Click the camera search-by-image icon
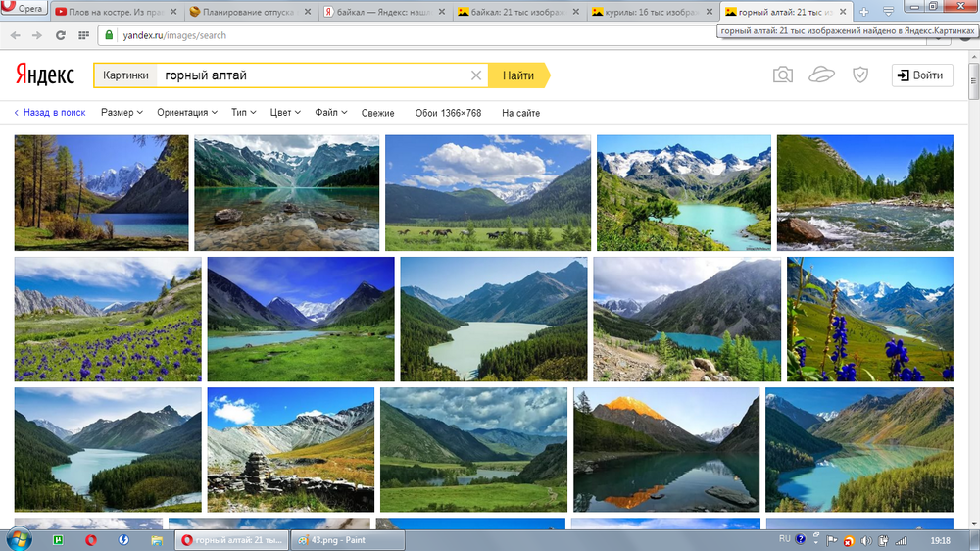Viewport: 980px width, 551px height. (x=782, y=75)
